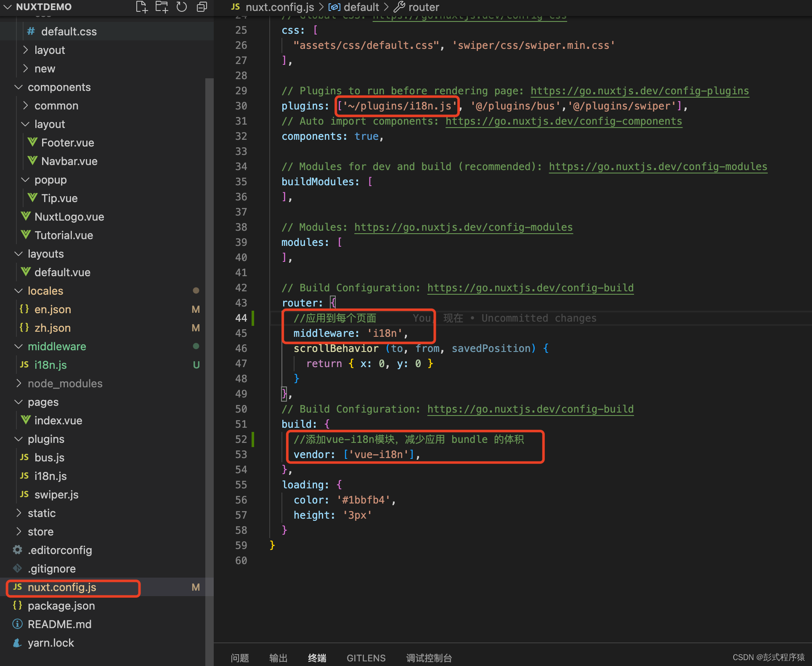Screen dimensions: 812x666
Task: Open the config-components documentation link
Action: (563, 121)
